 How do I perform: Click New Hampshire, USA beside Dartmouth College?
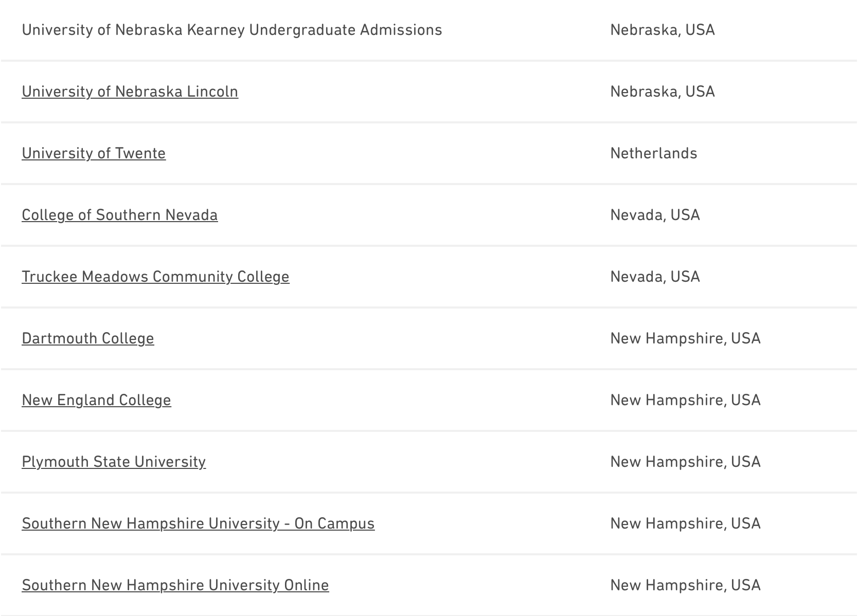pyautogui.click(x=685, y=338)
